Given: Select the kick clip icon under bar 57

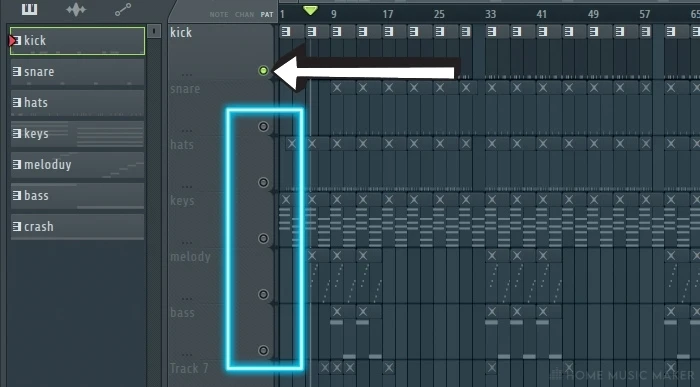Looking at the screenshot, I should click(x=646, y=32).
